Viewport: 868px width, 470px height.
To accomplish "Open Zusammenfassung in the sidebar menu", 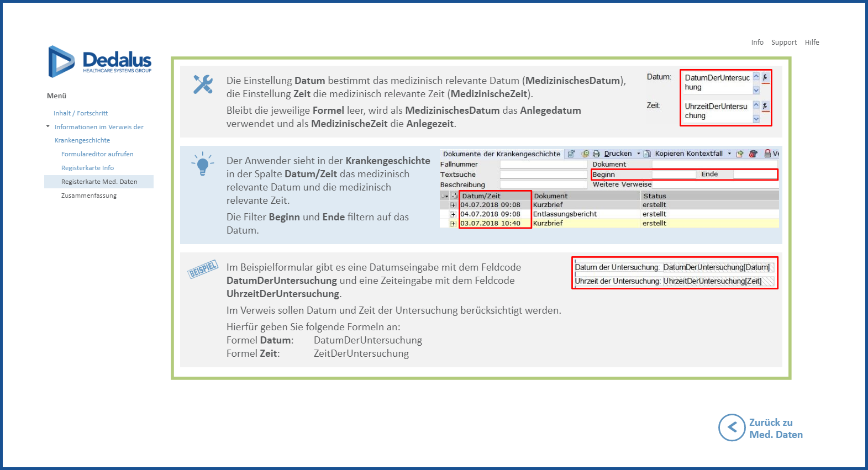I will click(89, 196).
